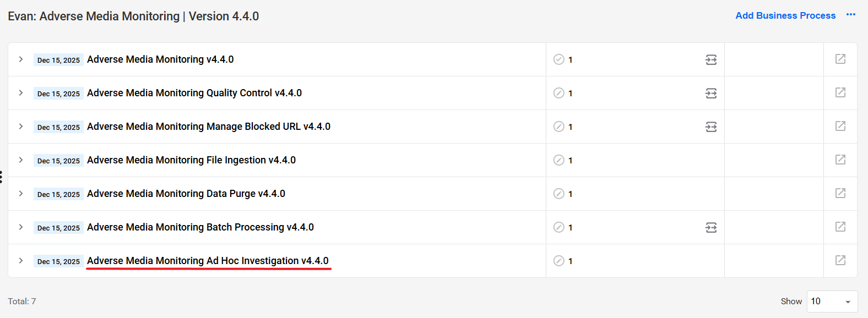
Task: Open Quality Control v4.4.0 external link icon
Action: click(840, 92)
